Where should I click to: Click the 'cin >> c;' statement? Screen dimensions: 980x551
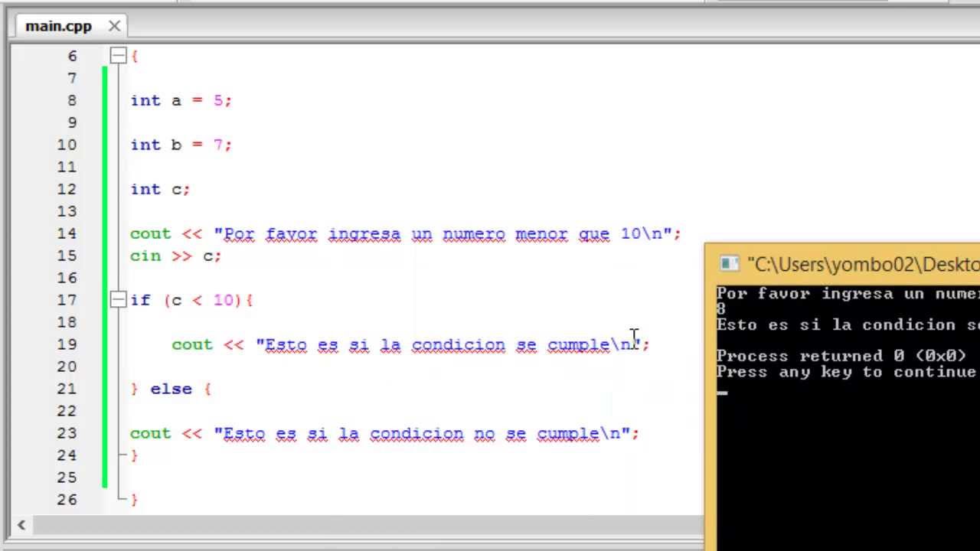pos(175,256)
